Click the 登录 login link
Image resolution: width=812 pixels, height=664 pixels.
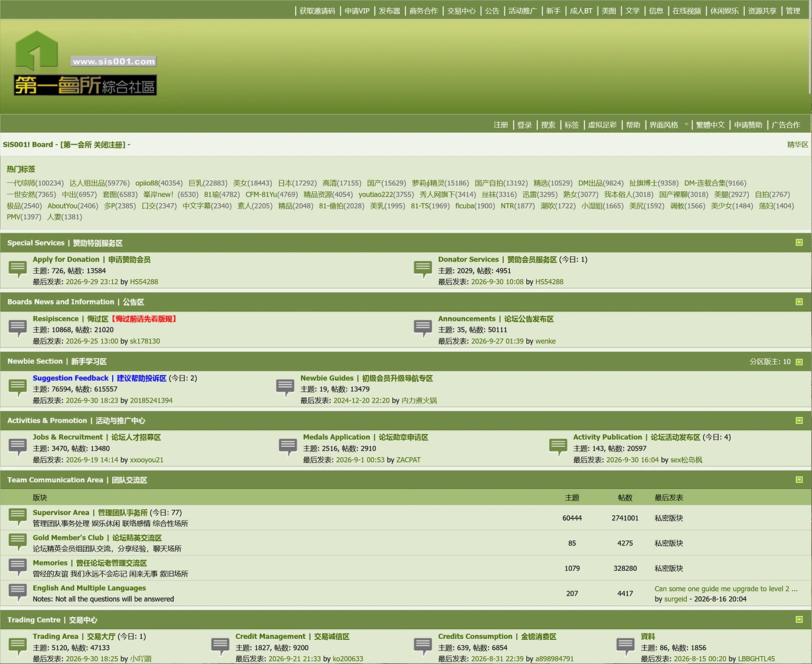524,125
